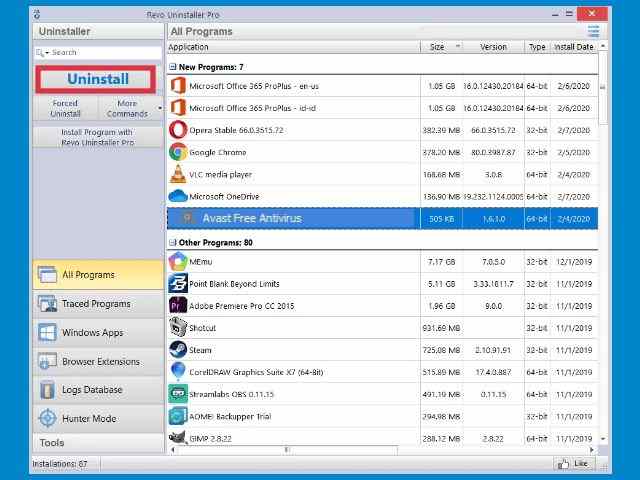
Task: Click the Microsoft Office 365 ProPlus en-us icon
Action: 178,86
